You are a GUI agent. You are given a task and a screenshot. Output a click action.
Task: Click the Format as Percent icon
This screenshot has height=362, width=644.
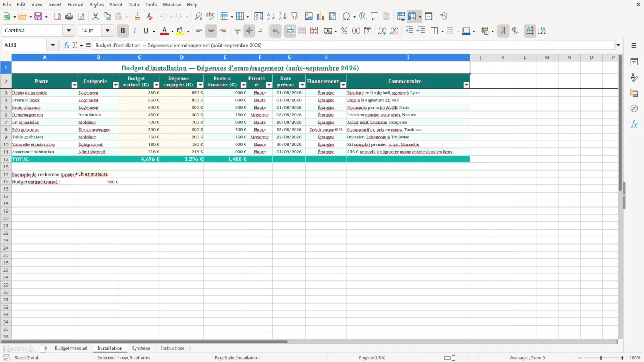point(344,31)
